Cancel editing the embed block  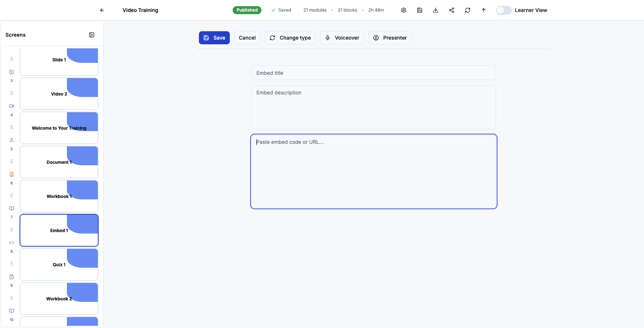point(247,38)
